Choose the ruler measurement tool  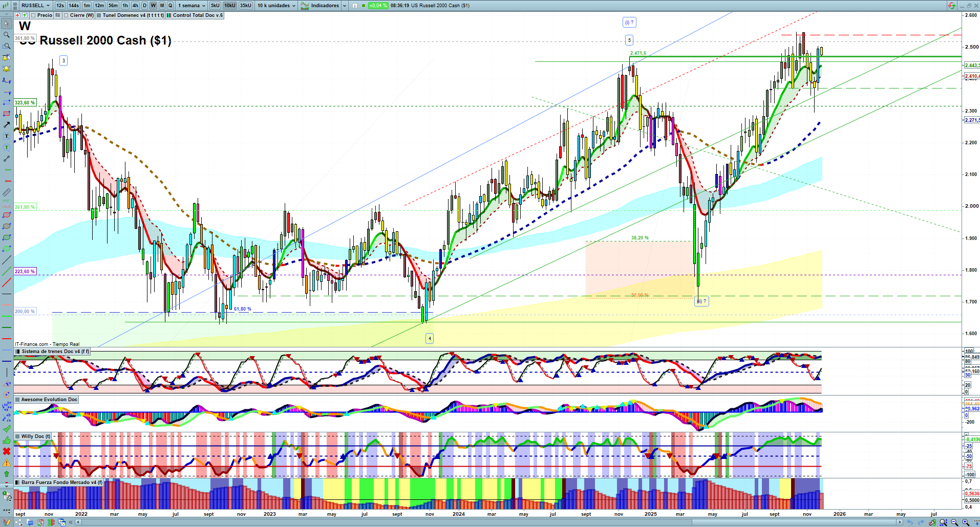pos(7,192)
